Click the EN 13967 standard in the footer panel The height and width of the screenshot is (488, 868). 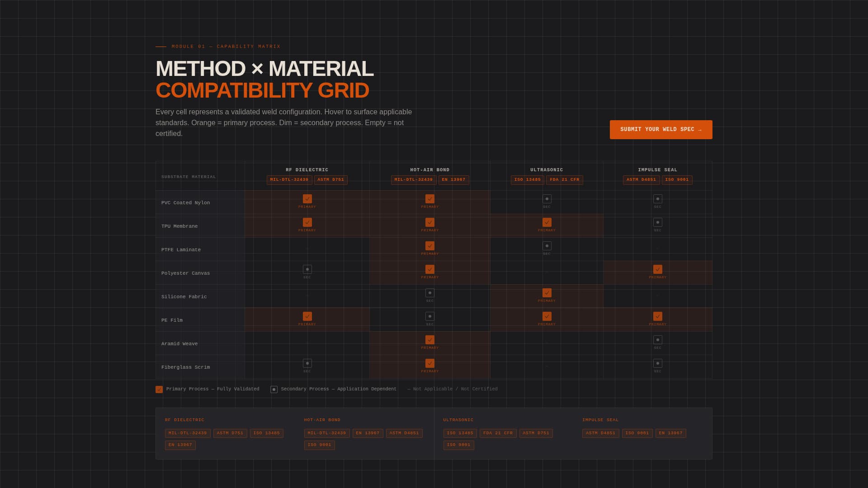pyautogui.click(x=180, y=445)
